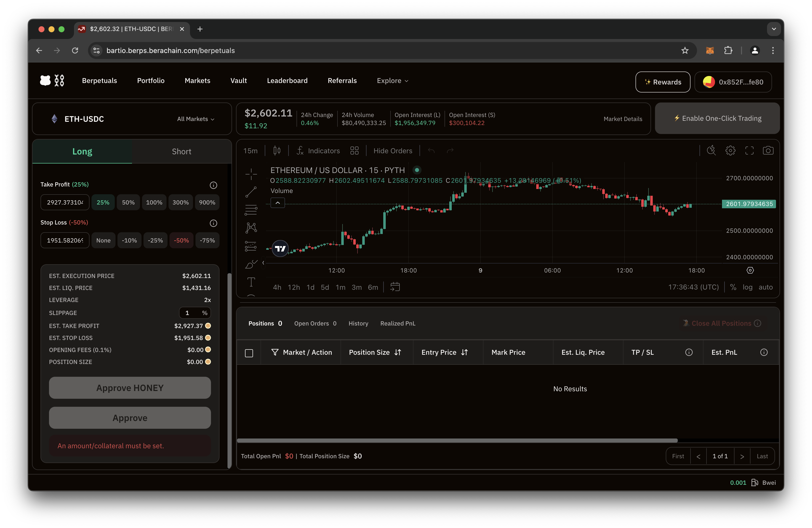
Task: Show the Stop Loss info tooltip
Action: (x=213, y=223)
